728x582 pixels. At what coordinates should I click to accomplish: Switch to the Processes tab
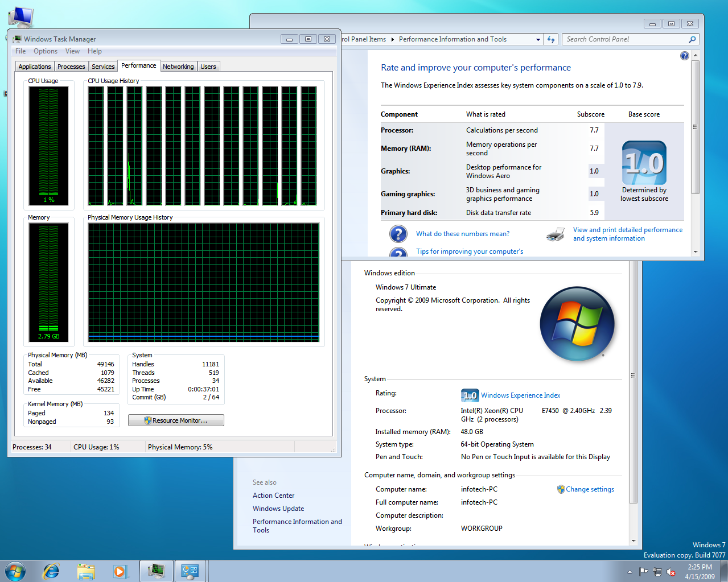[71, 66]
